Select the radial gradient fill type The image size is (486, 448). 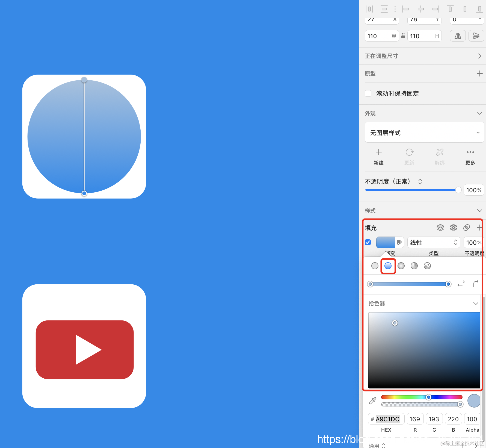point(401,266)
